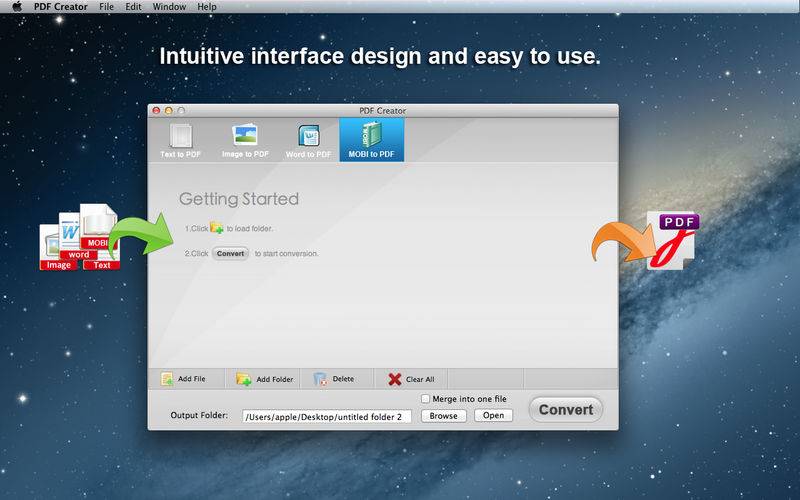This screenshot has width=800, height=500.
Task: Click the Open button for output folder
Action: [493, 415]
